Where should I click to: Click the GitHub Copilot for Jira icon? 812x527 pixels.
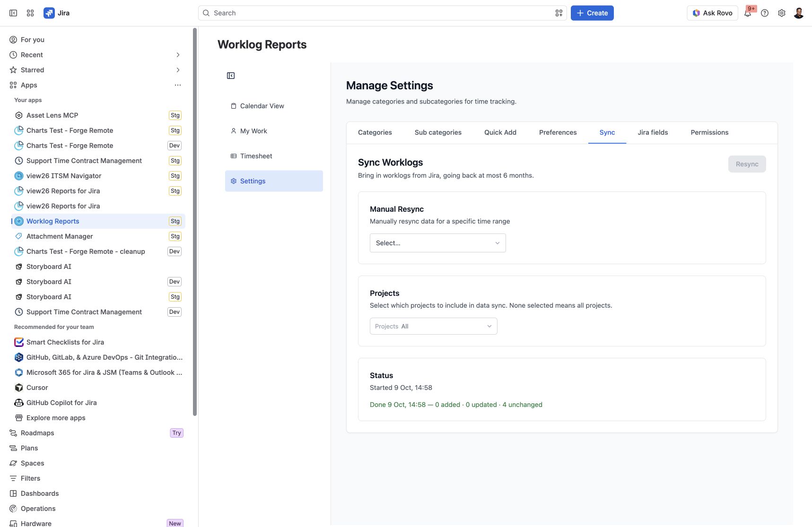[19, 403]
